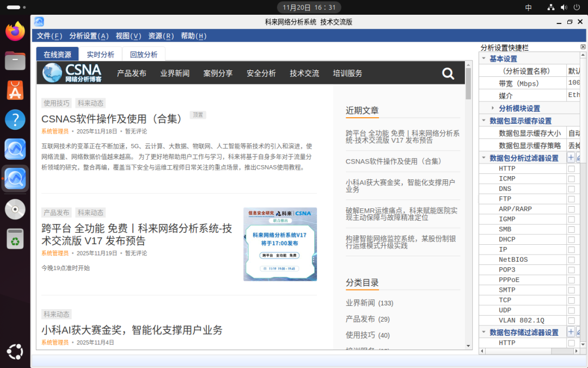Open the 分析设置(A) menu
The width and height of the screenshot is (588, 368).
(89, 36)
